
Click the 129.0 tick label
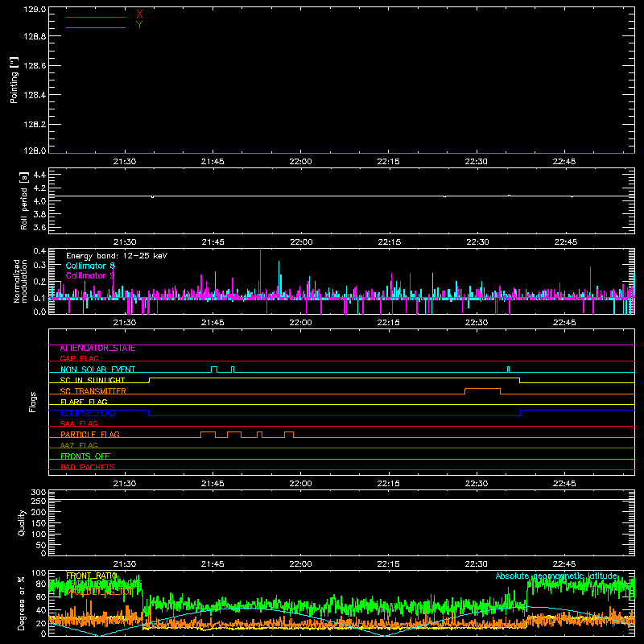click(x=35, y=10)
